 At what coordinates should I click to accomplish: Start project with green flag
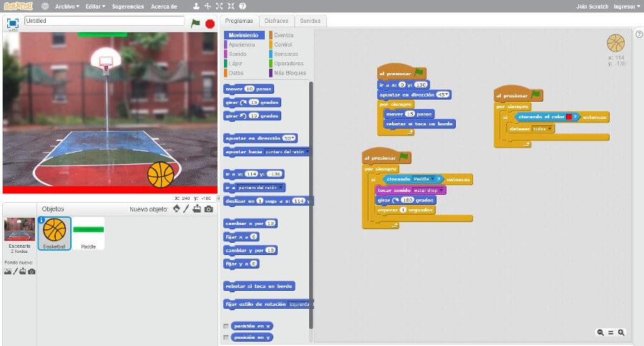[x=195, y=24]
